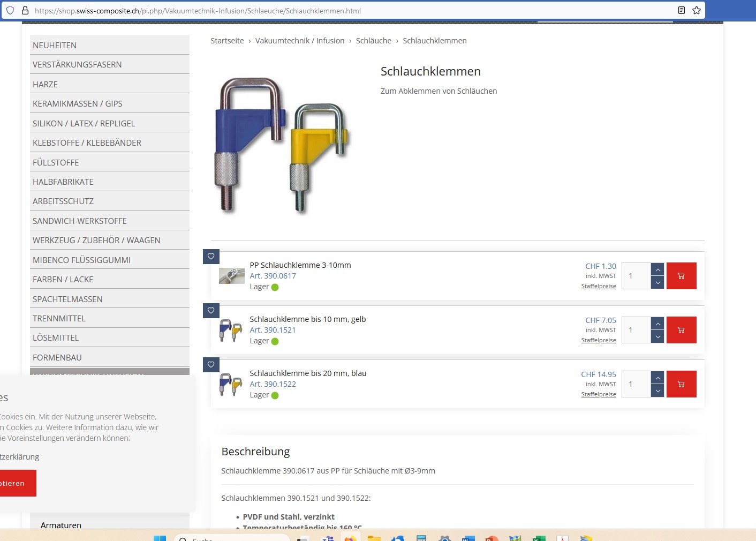
Task: Toggle reader view icon in address bar
Action: [x=682, y=10]
